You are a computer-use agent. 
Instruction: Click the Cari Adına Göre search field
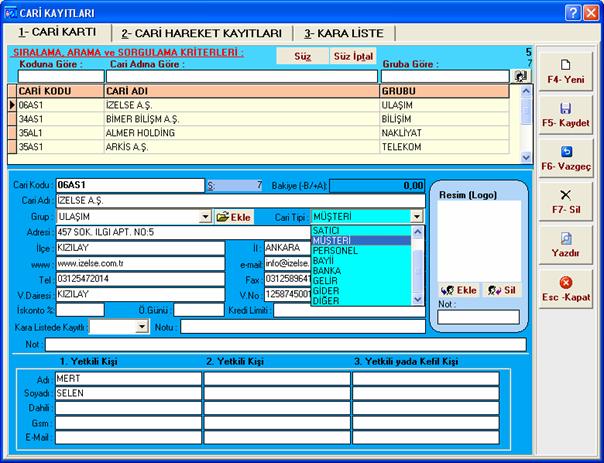pos(242,76)
